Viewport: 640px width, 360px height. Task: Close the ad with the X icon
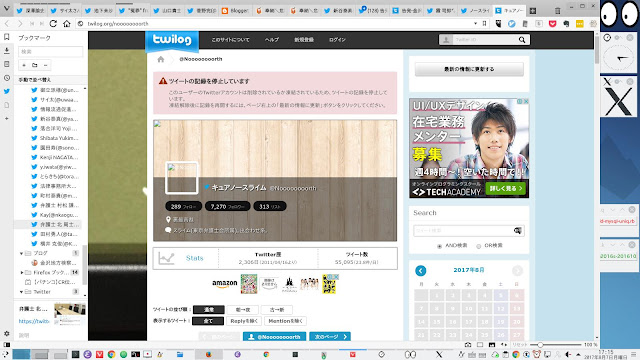point(526,101)
